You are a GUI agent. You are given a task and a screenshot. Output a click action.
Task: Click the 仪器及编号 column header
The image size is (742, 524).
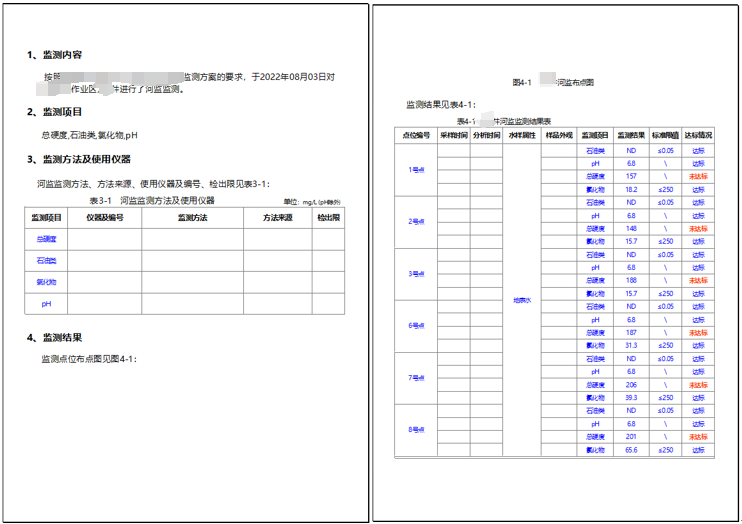105,217
